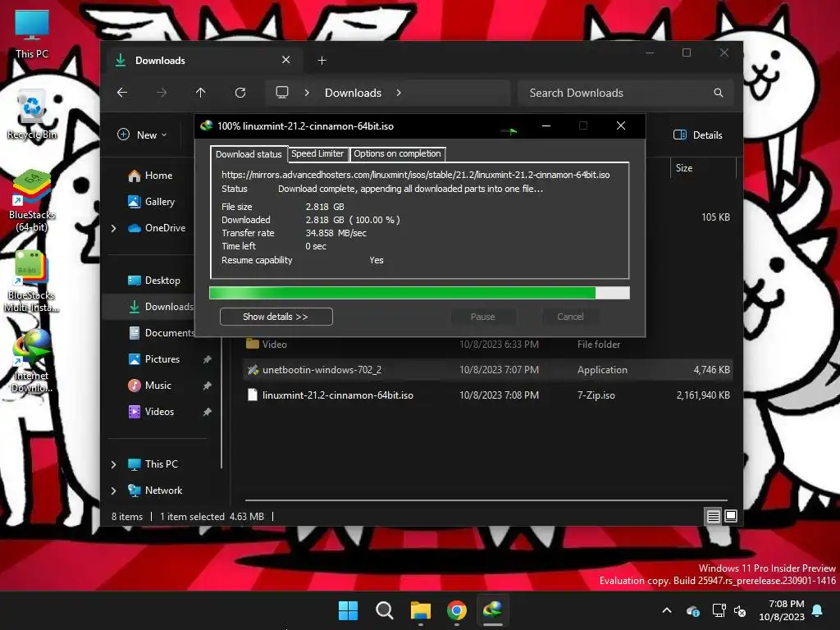Image resolution: width=840 pixels, height=630 pixels.
Task: Click the muted volume tray icon
Action: (x=740, y=610)
